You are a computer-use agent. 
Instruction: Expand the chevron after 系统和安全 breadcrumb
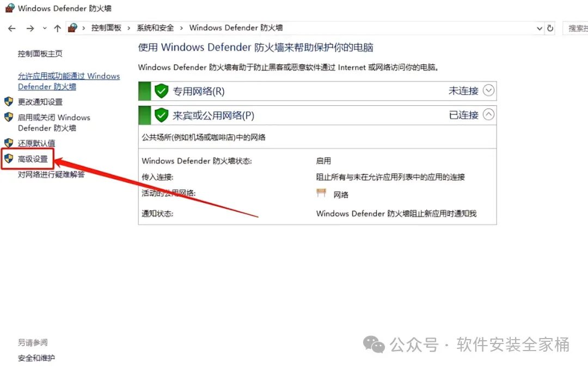click(x=181, y=28)
